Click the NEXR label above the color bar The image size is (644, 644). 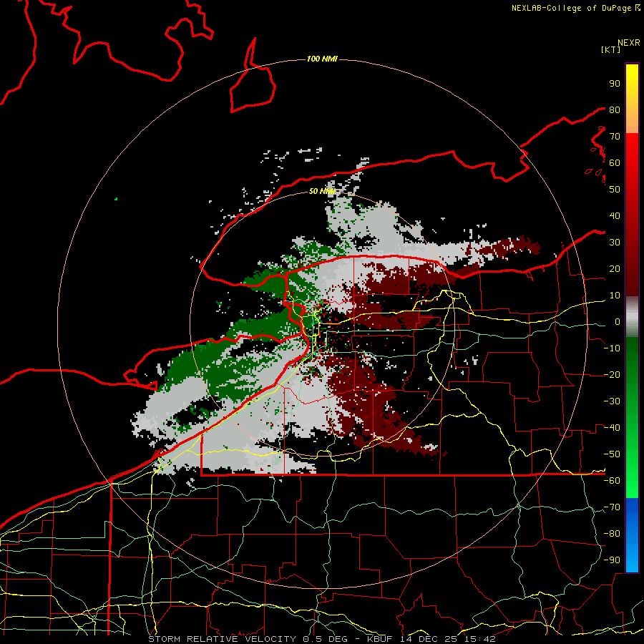[628, 43]
